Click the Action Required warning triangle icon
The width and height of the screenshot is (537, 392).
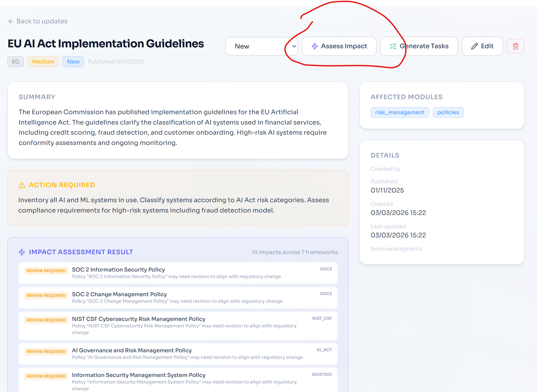22,185
